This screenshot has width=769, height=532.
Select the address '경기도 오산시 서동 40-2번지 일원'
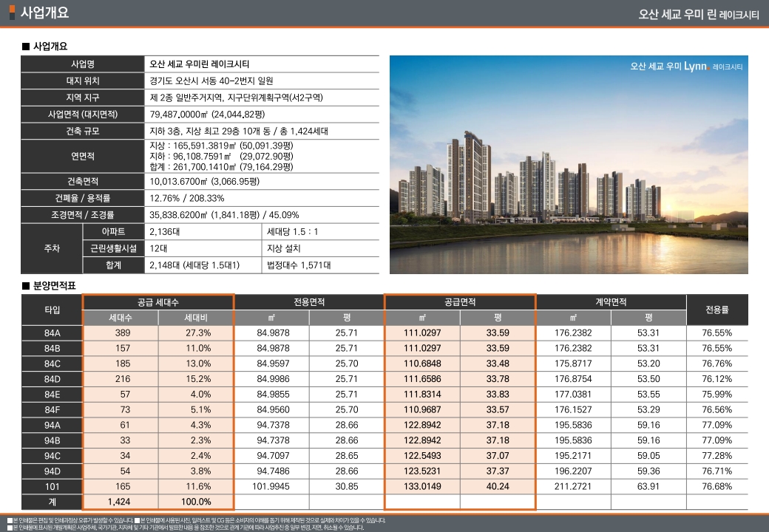[211, 81]
